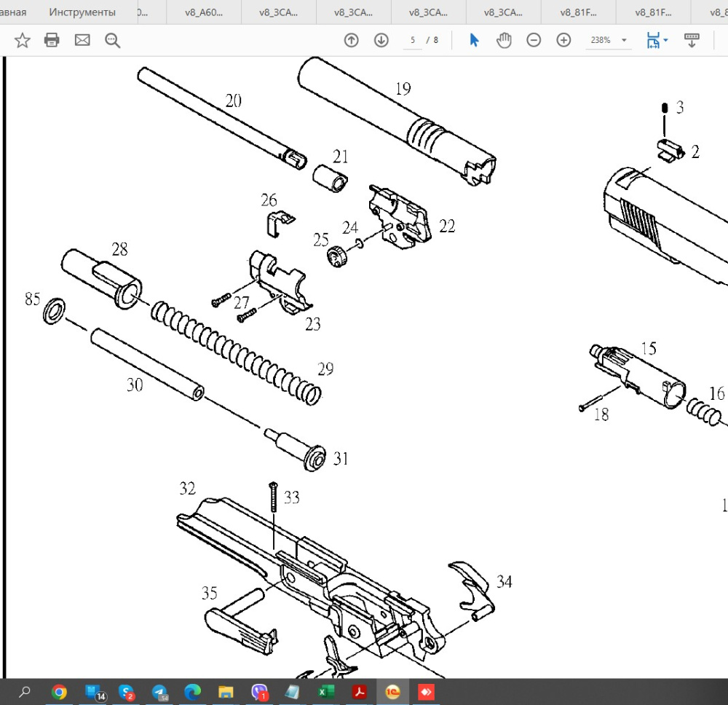Go to the previous page arrow
This screenshot has width=728, height=705.
point(352,40)
